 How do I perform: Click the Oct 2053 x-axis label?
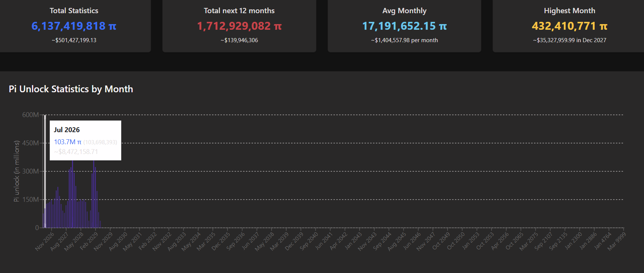click(485, 241)
